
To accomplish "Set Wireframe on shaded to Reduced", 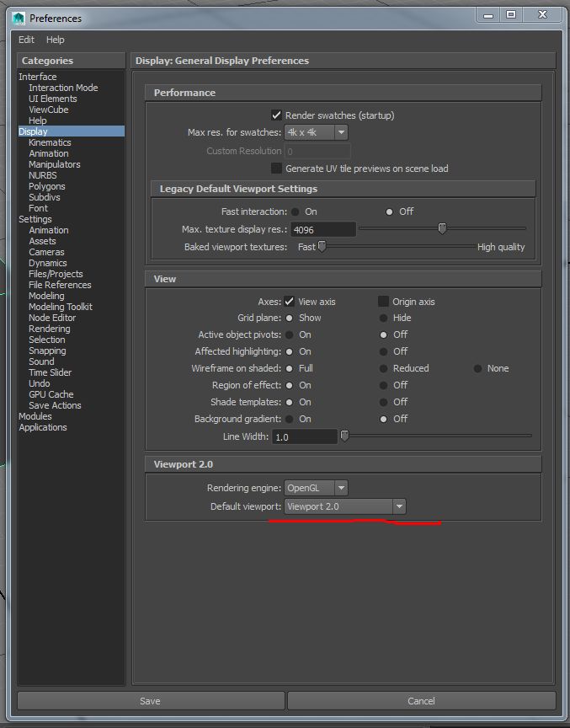I will [383, 369].
